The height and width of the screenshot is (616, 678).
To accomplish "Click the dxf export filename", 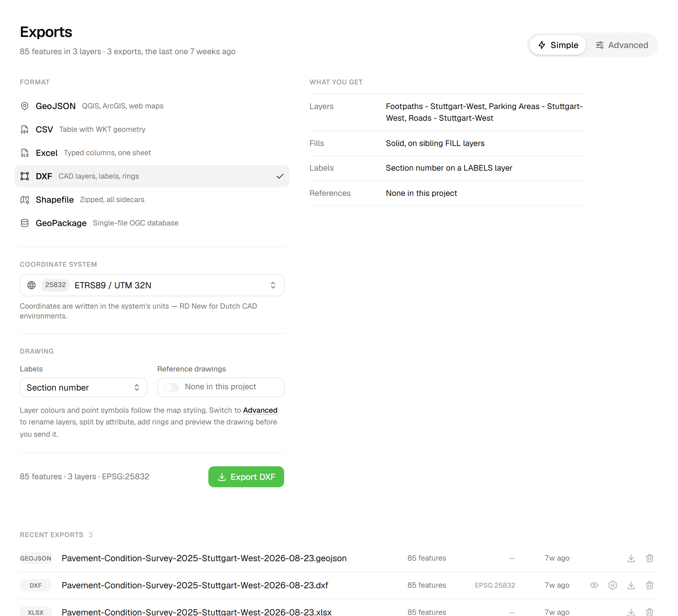I will click(x=195, y=585).
